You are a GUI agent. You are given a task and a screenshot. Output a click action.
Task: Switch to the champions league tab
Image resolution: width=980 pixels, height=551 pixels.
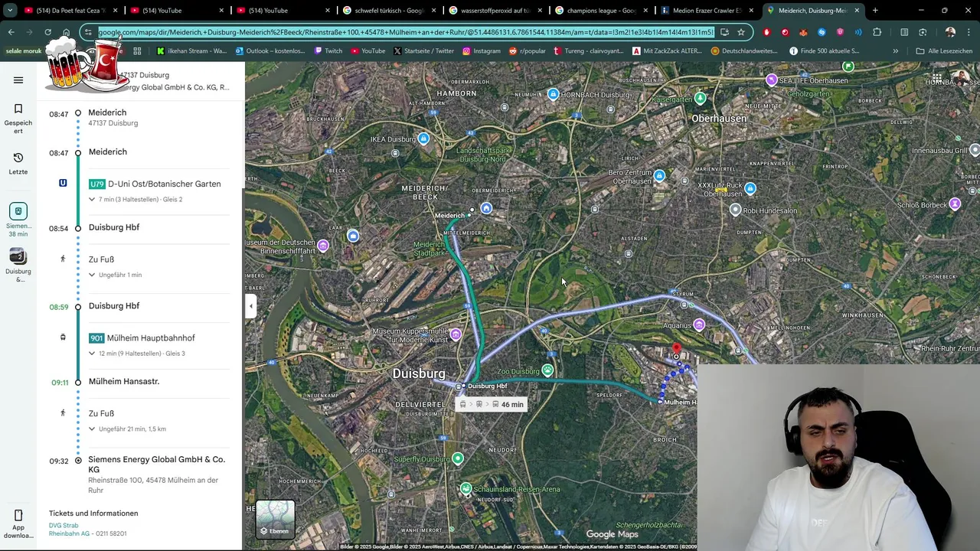[x=600, y=11]
